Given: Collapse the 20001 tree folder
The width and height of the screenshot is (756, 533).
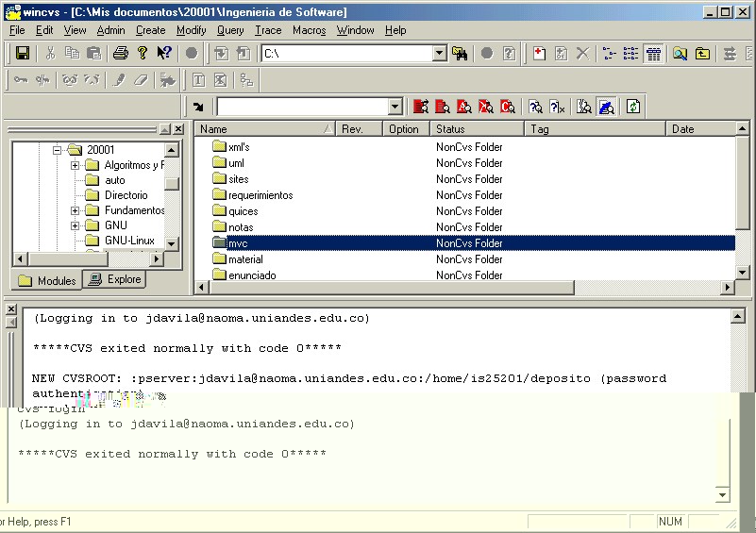Looking at the screenshot, I should [x=57, y=150].
